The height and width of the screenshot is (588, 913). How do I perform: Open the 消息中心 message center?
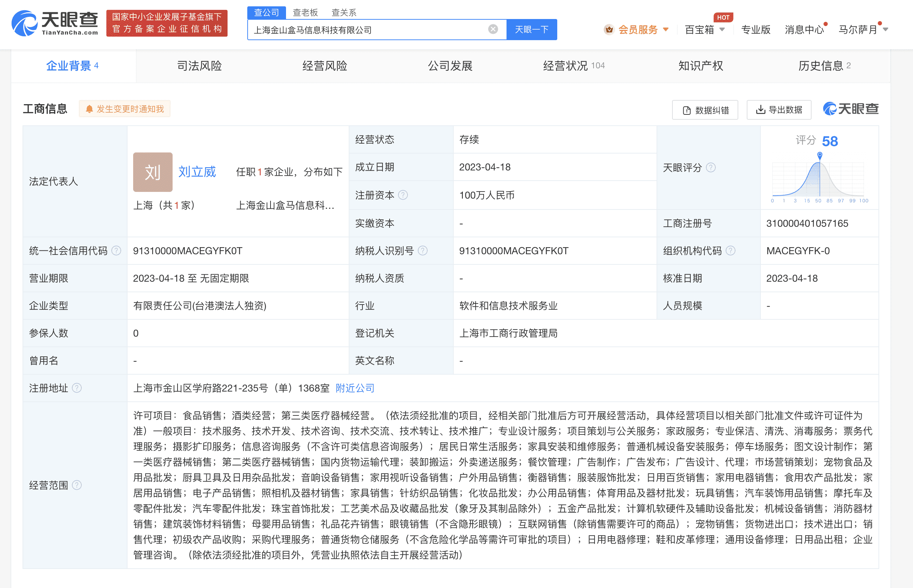point(804,30)
